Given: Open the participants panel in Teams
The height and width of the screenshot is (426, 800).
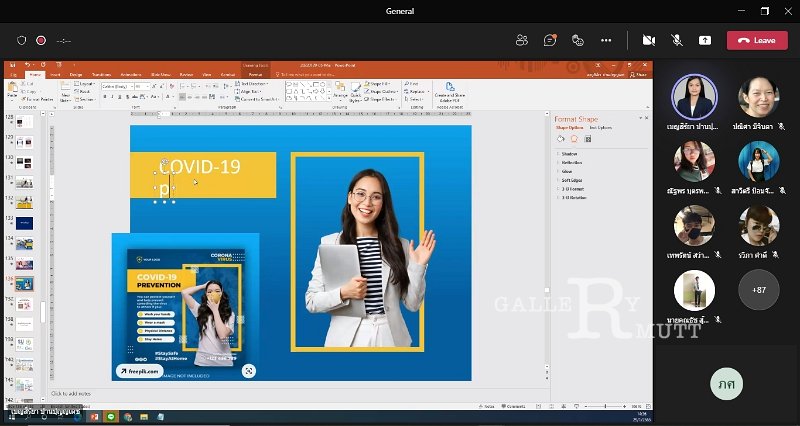Looking at the screenshot, I should pyautogui.click(x=521, y=40).
